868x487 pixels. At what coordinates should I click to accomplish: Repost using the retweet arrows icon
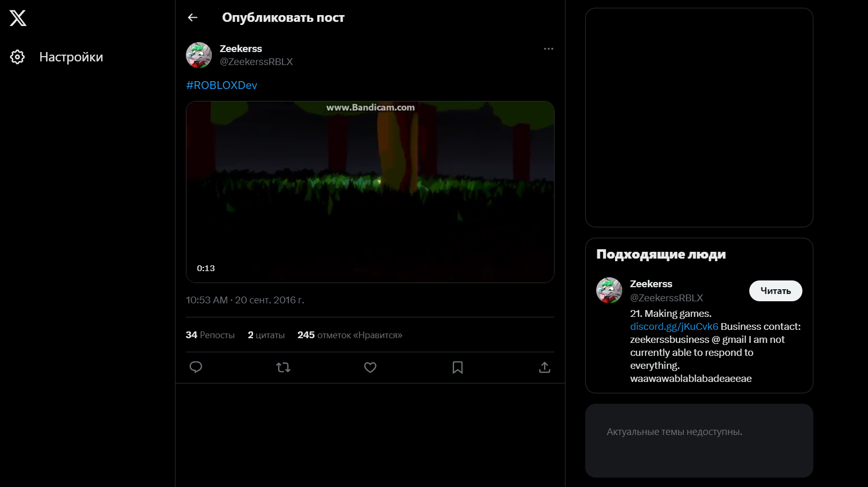click(x=283, y=367)
